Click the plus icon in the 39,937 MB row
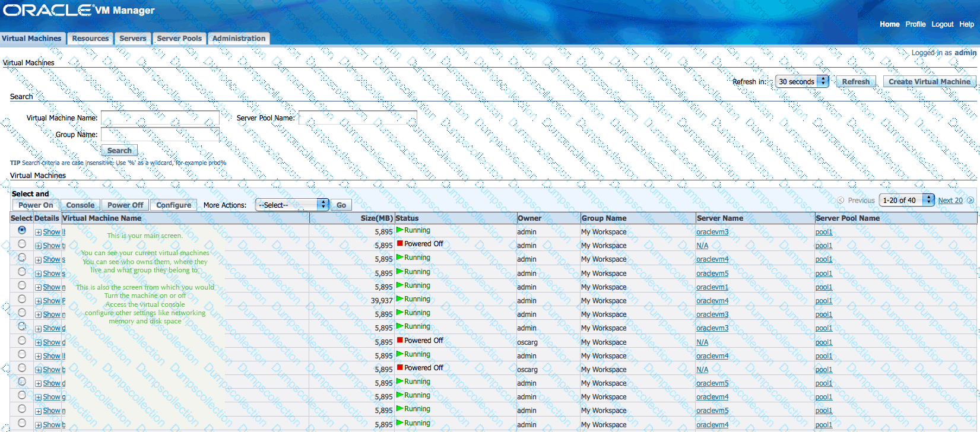 38,301
